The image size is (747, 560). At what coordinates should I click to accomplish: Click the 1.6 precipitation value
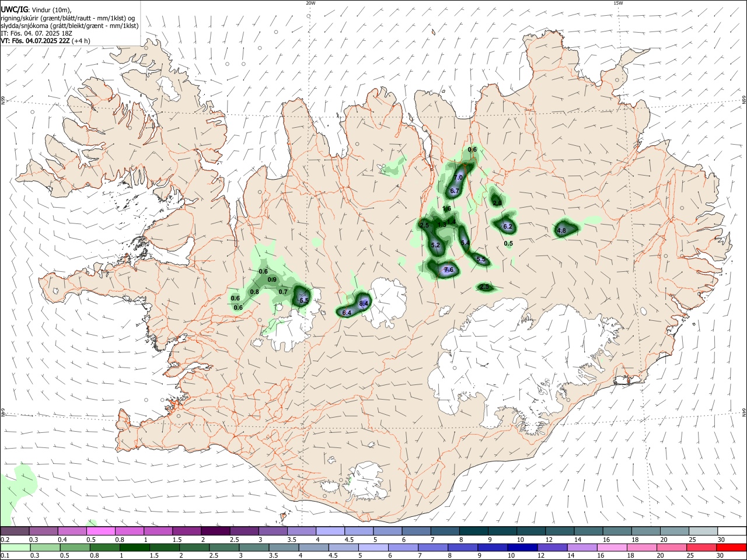coord(447,208)
